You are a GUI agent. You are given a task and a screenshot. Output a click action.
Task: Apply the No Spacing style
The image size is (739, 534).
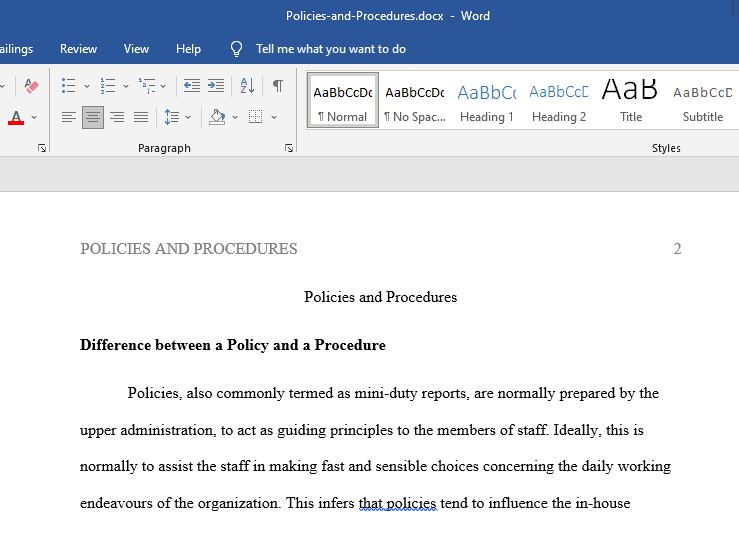415,100
